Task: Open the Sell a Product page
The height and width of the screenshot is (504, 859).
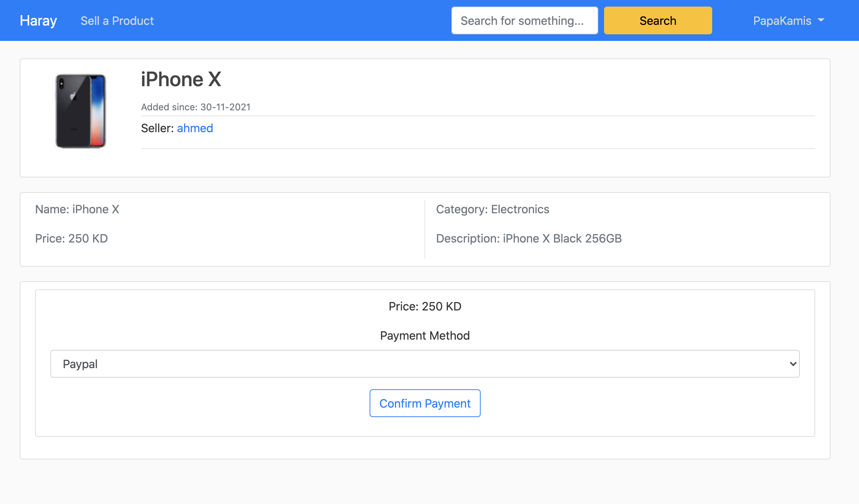Action: [118, 20]
